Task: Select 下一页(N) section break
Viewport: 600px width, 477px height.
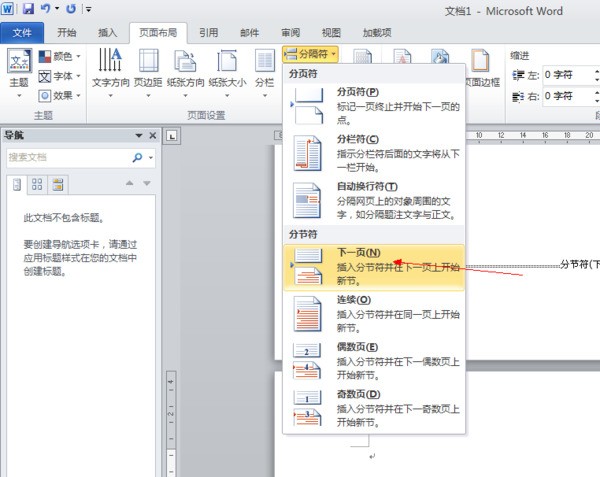Action: [374, 267]
